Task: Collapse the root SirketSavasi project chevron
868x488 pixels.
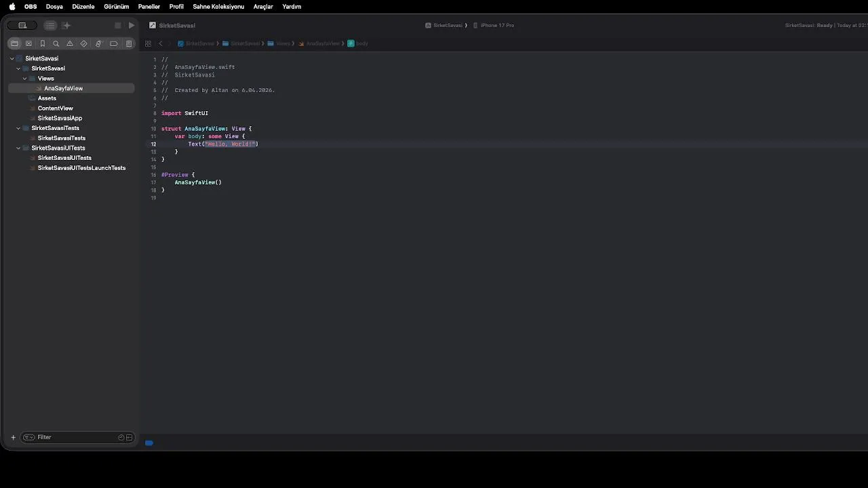Action: tap(12, 58)
